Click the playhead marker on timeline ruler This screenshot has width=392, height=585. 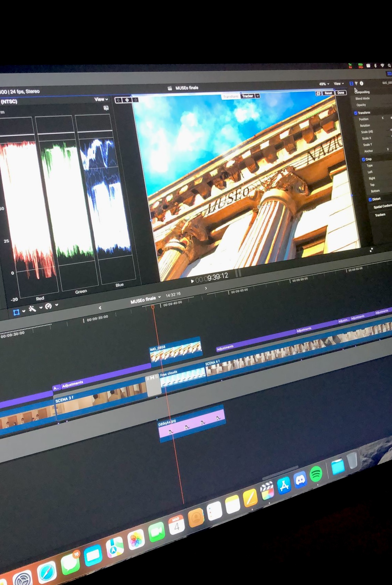click(153, 307)
